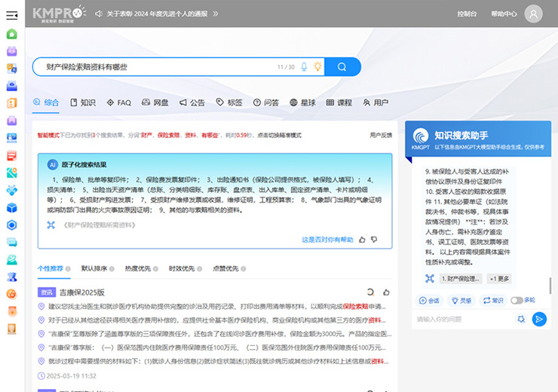This screenshot has width=558, height=392.
Task: Collapse the left sidebar menu icon
Action: (12, 15)
